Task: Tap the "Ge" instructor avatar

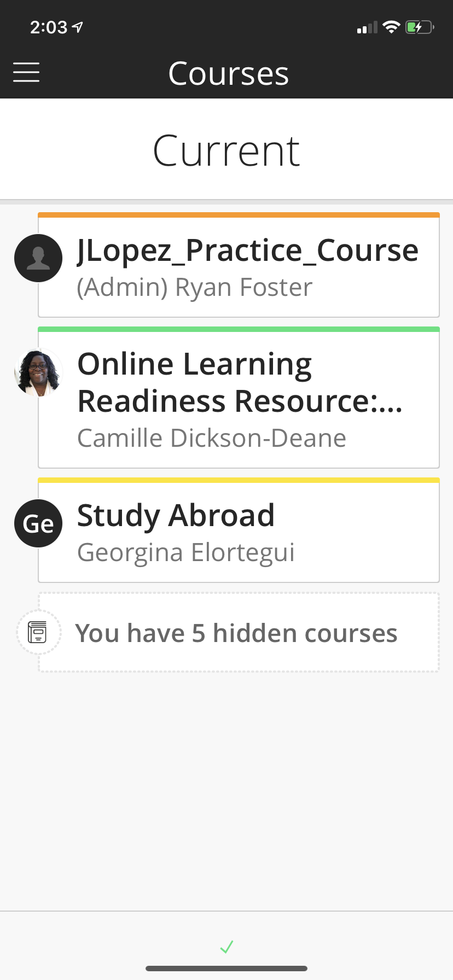Action: [38, 523]
